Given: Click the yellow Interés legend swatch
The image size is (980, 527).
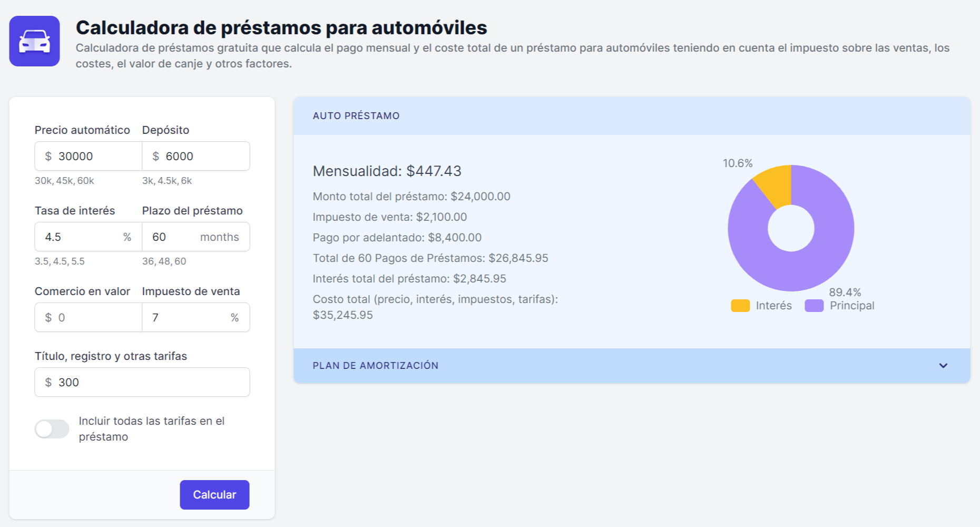Looking at the screenshot, I should point(740,306).
